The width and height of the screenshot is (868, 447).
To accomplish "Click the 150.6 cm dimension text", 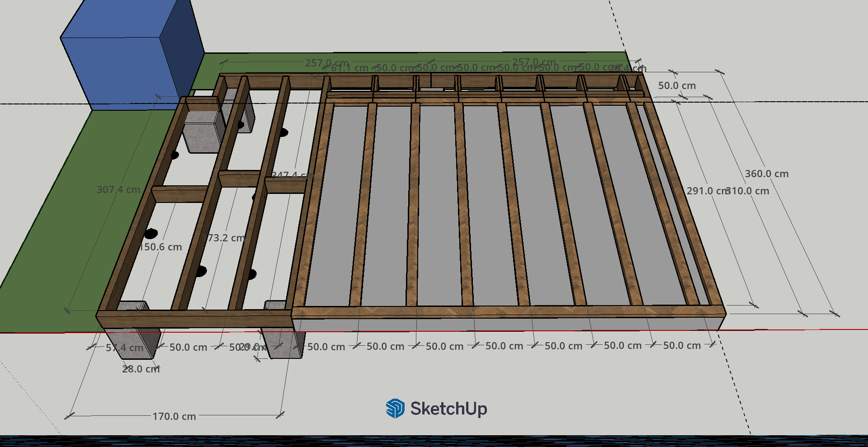I will tap(160, 247).
